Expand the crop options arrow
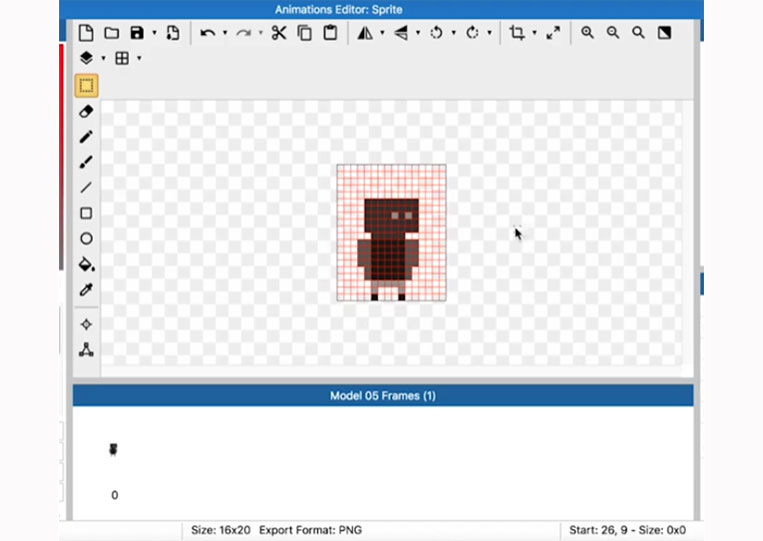The width and height of the screenshot is (763, 541). pyautogui.click(x=534, y=33)
